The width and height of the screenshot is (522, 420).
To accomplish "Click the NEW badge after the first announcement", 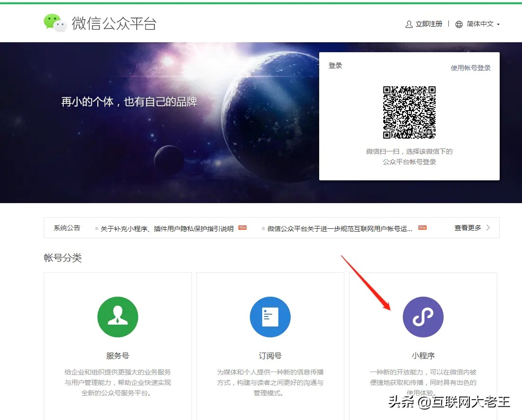I will (242, 228).
